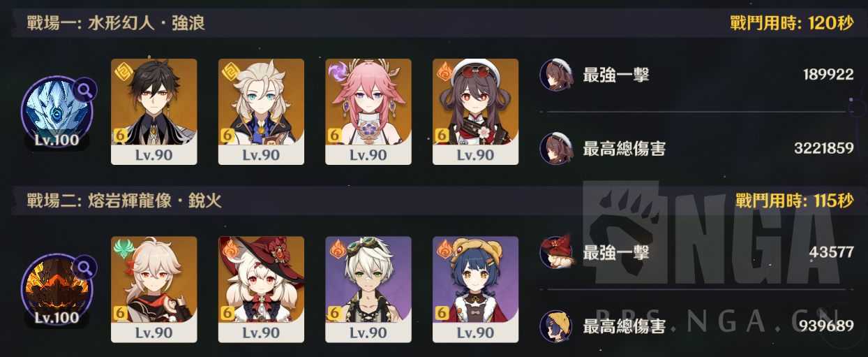Click Hu Tao avatar beside 最強一擊 189922

(x=557, y=75)
